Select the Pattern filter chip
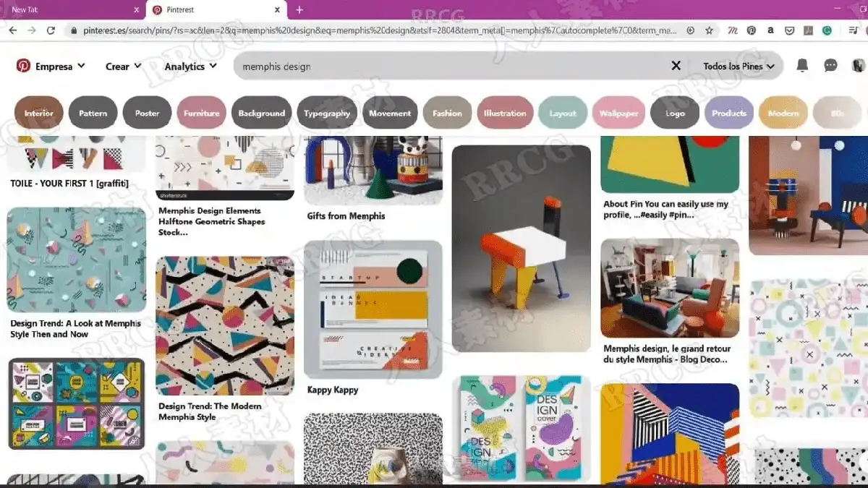The image size is (868, 488). click(93, 113)
